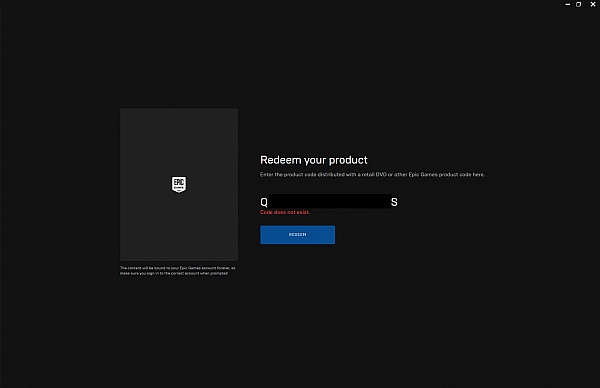
Task: Place cursor after the trailing S in code
Action: tap(398, 202)
